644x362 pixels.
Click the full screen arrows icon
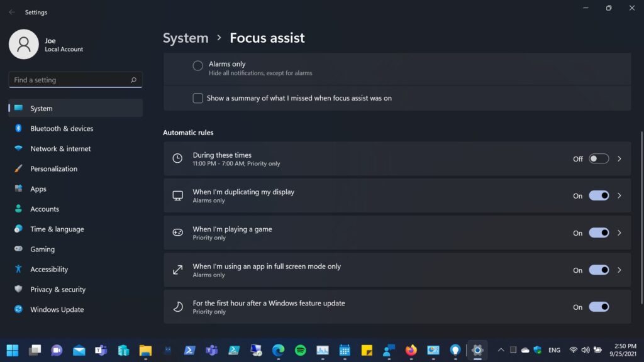pos(178,270)
